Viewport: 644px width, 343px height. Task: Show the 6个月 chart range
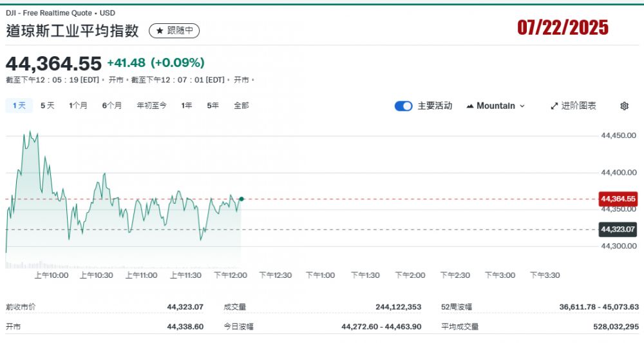tap(111, 106)
